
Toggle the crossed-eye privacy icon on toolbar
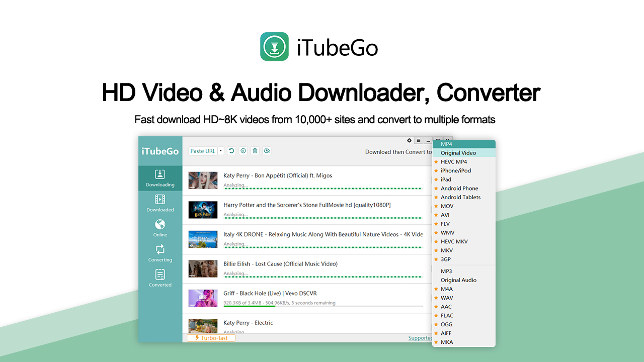[267, 151]
